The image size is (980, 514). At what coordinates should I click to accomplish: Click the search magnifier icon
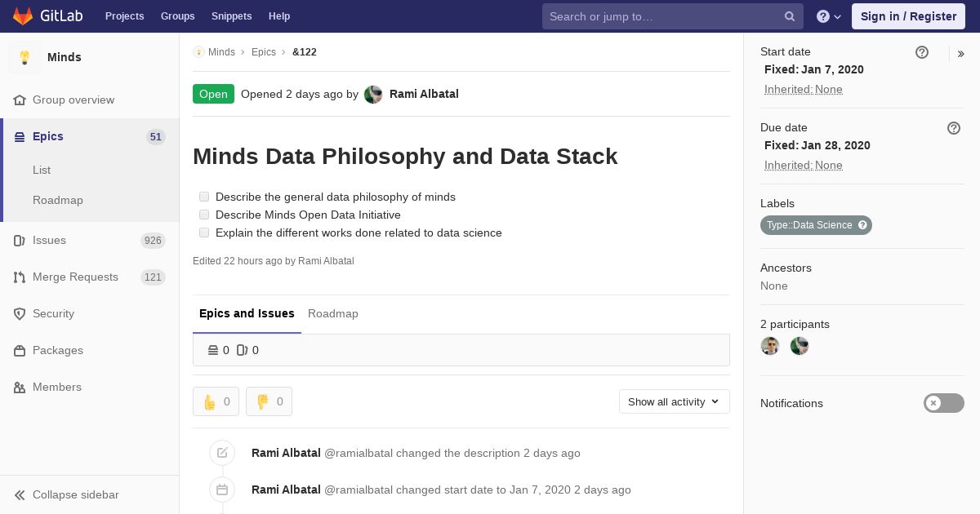(790, 16)
